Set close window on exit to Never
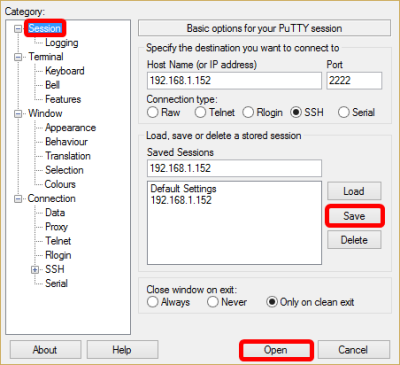This screenshot has height=365, width=400. (x=212, y=302)
